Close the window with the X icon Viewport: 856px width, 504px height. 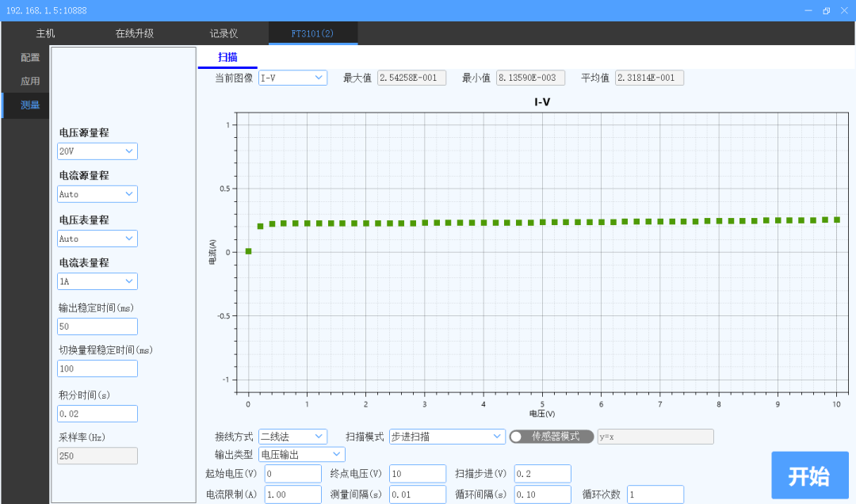(844, 10)
